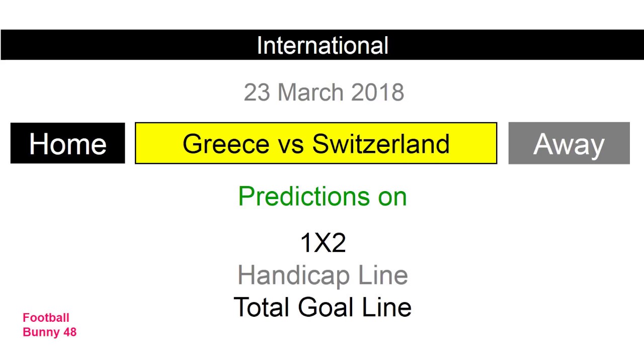The width and height of the screenshot is (644, 362).
Task: Click the pink Football Bunny 48 watermark
Action: (49, 325)
